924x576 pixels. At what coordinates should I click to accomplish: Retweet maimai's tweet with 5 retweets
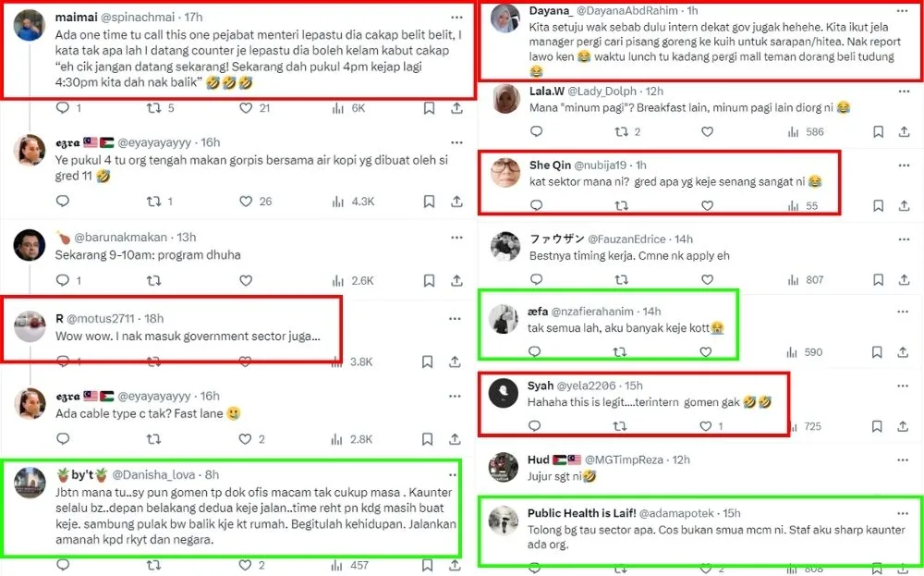154,108
